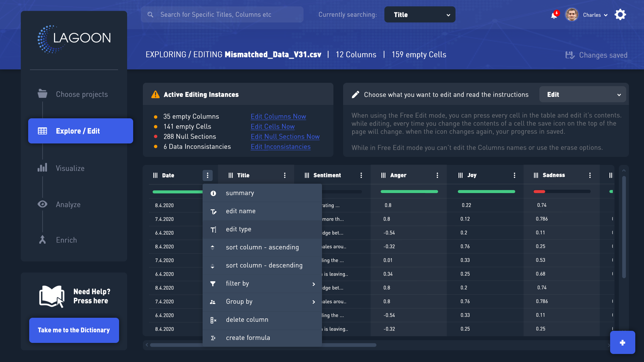Click the Sadness cell showing 0.68
Image resolution: width=644 pixels, height=362 pixels.
pyautogui.click(x=540, y=274)
